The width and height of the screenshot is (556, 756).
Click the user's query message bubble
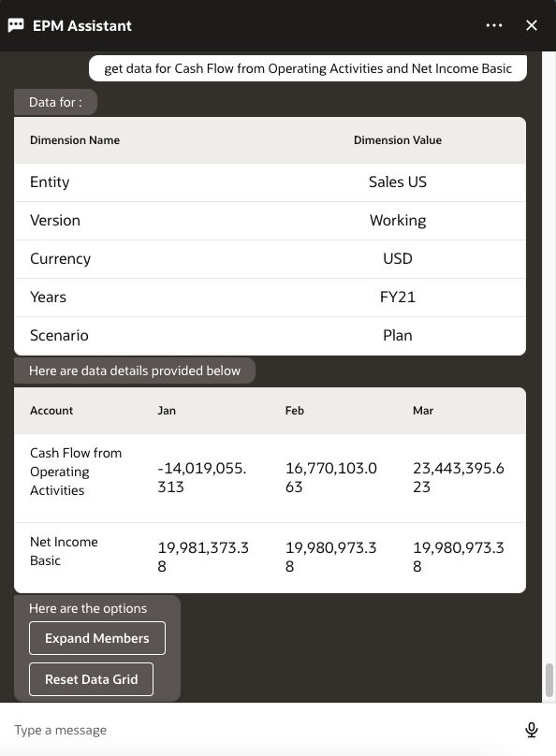(309, 68)
